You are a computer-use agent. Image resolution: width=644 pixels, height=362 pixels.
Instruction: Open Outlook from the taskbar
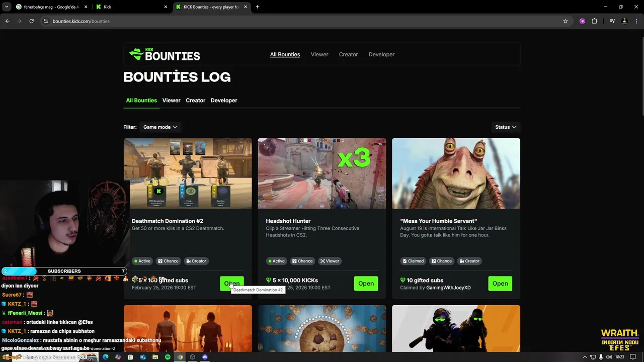click(143, 357)
